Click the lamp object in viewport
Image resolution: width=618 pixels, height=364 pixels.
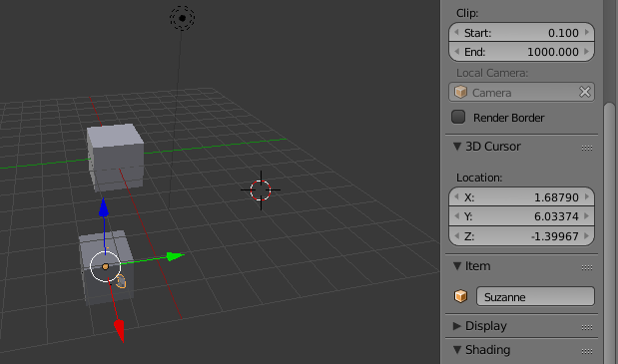[x=182, y=18]
